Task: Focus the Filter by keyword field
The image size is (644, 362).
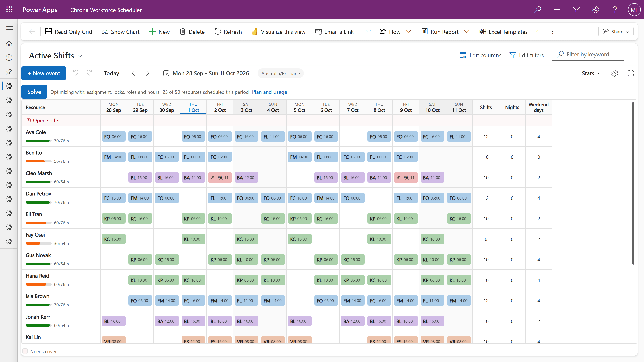Action: 588,54
